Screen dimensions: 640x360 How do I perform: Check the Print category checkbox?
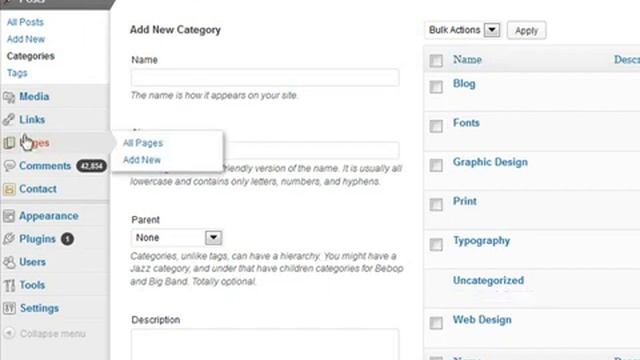(x=436, y=204)
